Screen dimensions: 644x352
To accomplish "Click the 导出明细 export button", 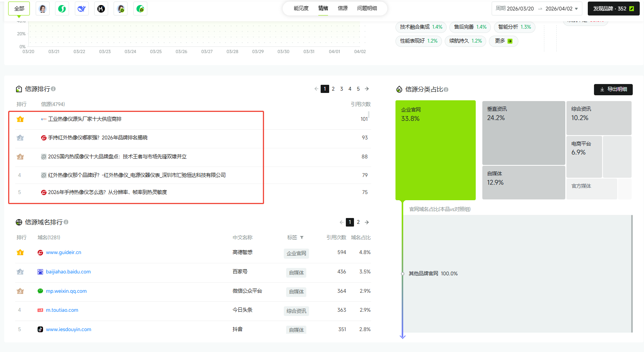I will point(613,89).
